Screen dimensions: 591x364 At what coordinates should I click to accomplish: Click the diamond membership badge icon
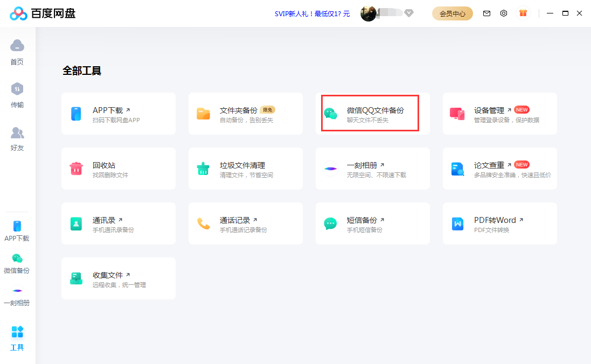coord(409,13)
